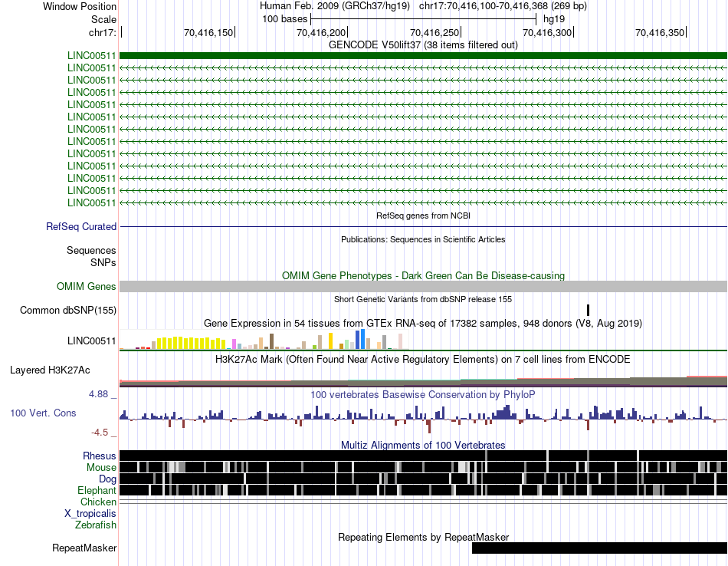The image size is (728, 566).
Task: Click the PhyloP conservation histogram
Action: [x=424, y=418]
